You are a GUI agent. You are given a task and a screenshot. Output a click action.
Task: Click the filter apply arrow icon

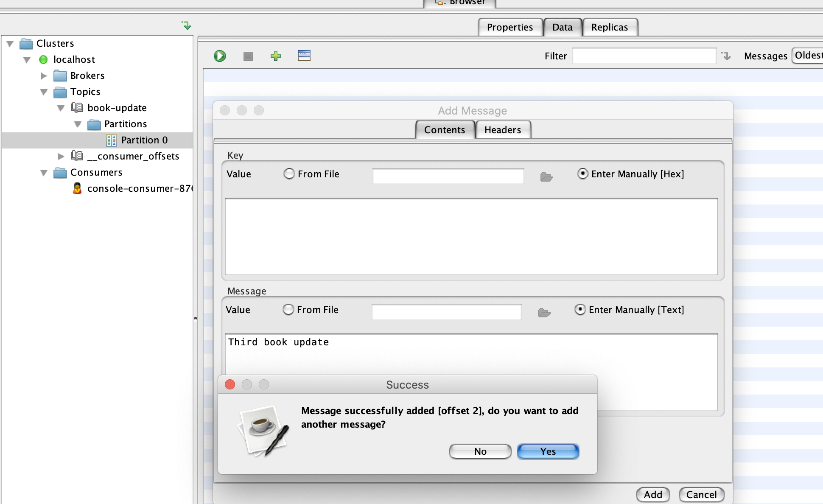tap(726, 56)
